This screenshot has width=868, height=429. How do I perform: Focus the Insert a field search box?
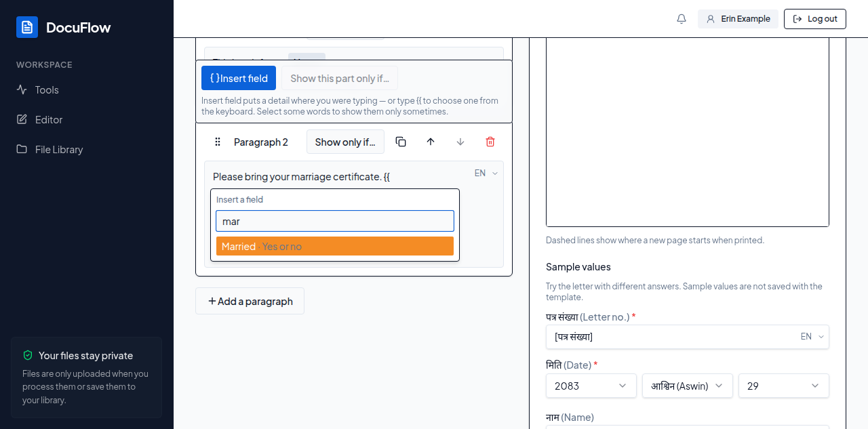335,221
